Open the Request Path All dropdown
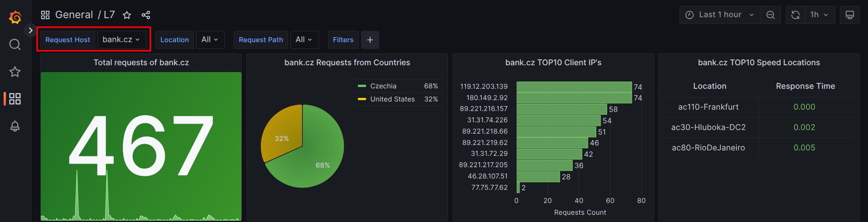Screen dimensions: 868x222 click(x=304, y=39)
